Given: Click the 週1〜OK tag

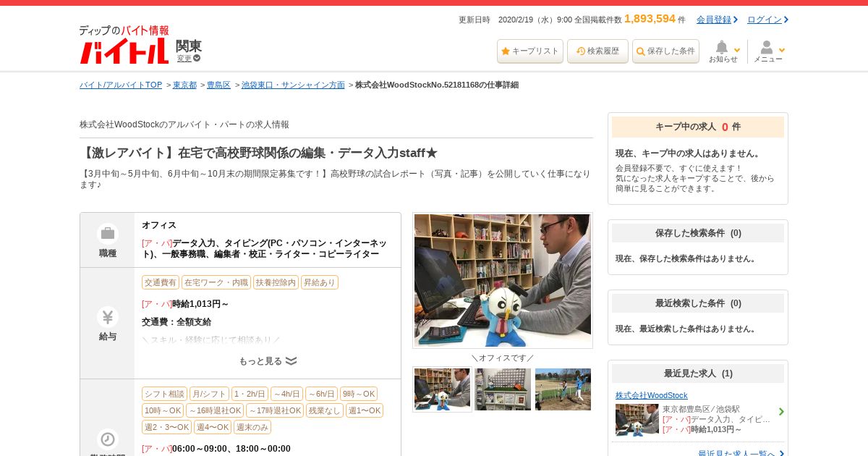Looking at the screenshot, I should pos(365,410).
